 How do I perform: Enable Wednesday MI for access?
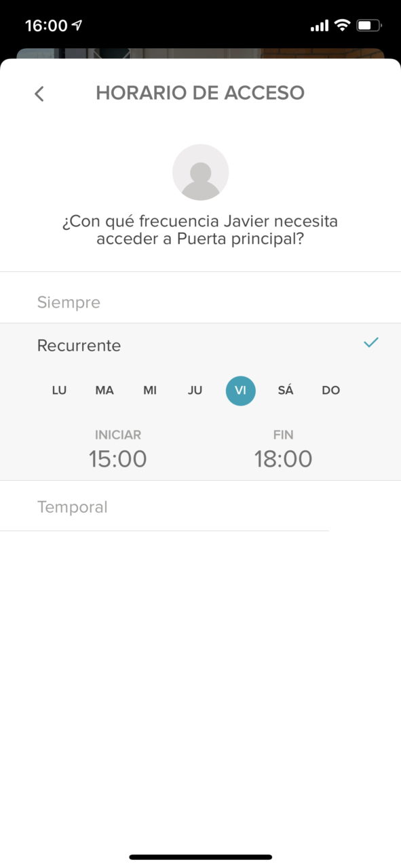pos(150,391)
